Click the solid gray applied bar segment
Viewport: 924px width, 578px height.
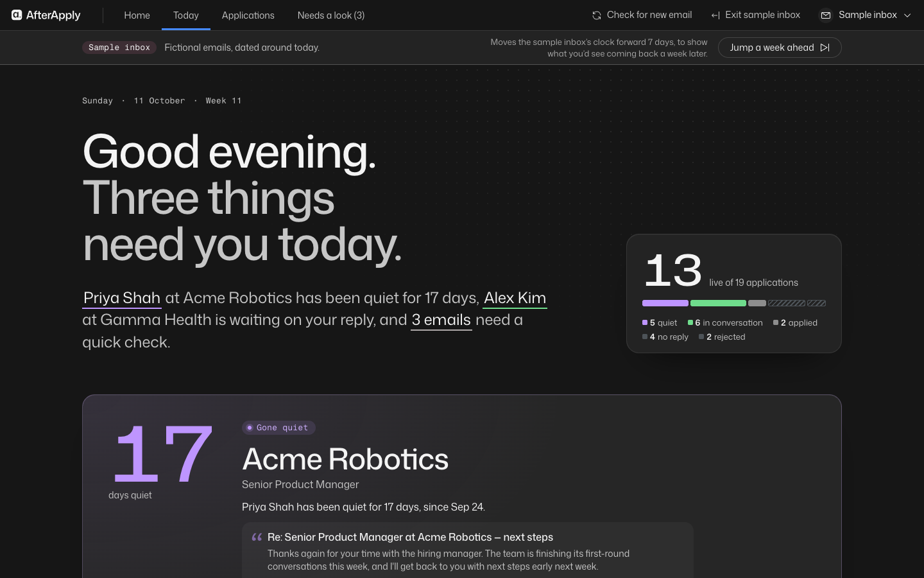pos(757,303)
